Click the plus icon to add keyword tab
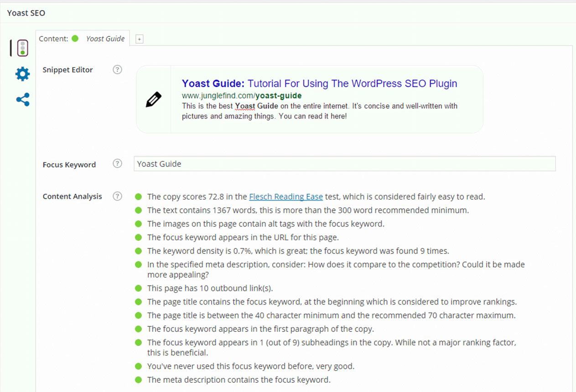 140,39
